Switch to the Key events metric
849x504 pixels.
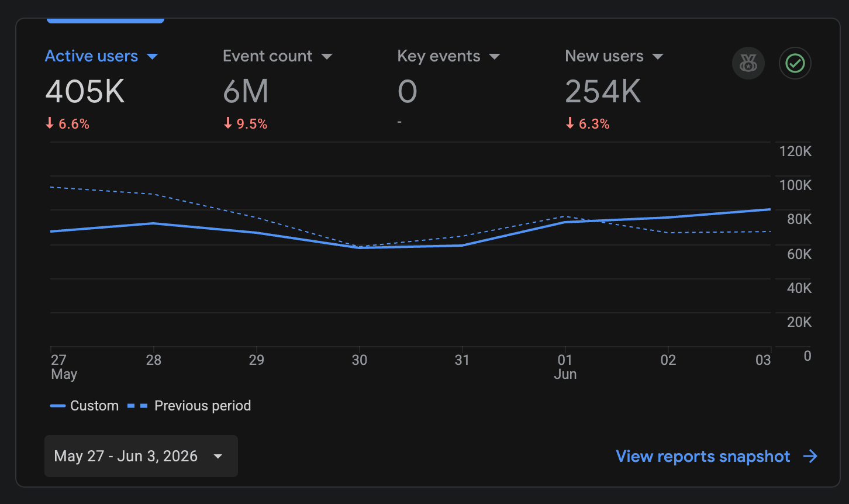point(439,56)
